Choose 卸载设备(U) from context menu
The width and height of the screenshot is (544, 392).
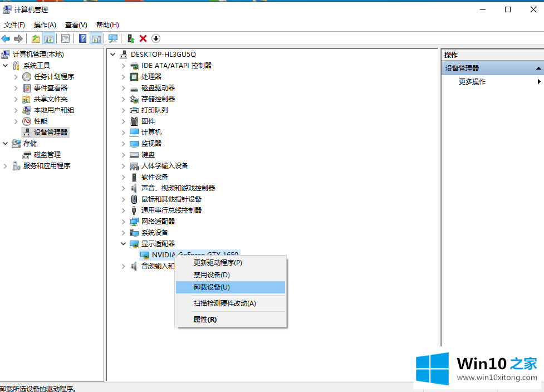pos(231,287)
